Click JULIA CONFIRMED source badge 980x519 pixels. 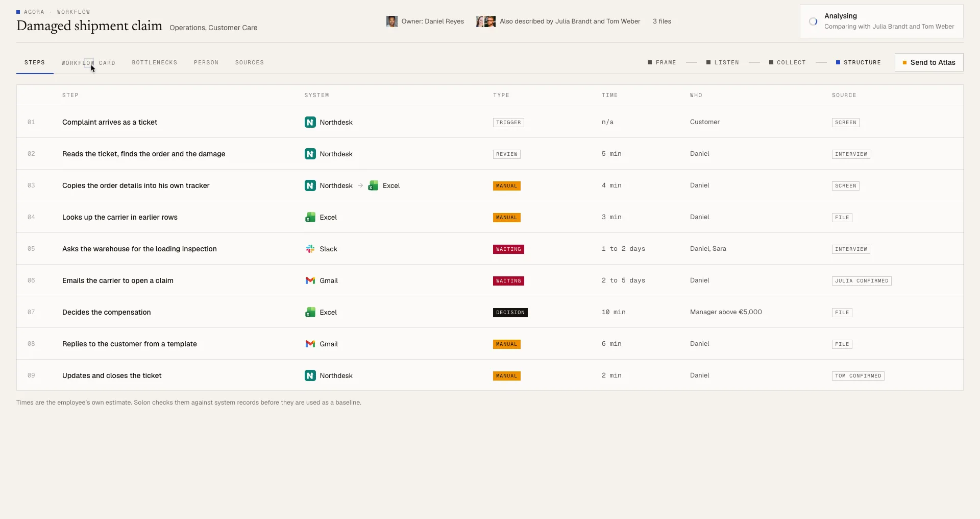862,281
